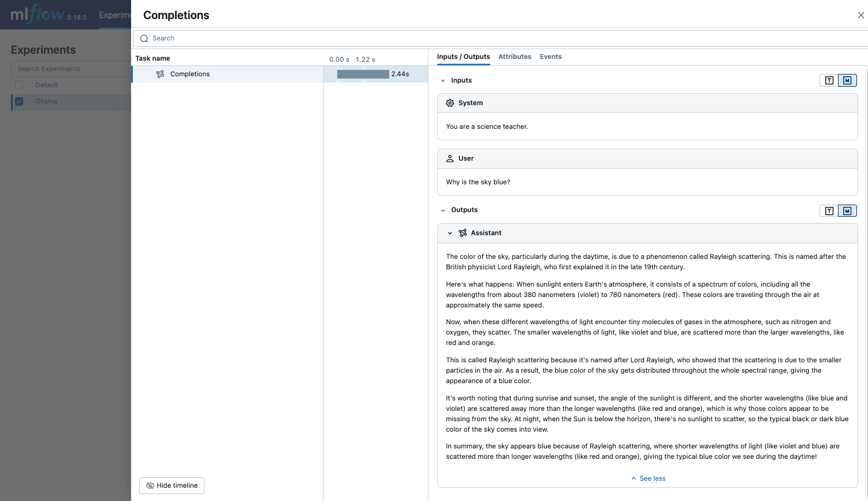Image resolution: width=868 pixels, height=501 pixels.
Task: Click the person icon on the User message
Action: tap(450, 158)
